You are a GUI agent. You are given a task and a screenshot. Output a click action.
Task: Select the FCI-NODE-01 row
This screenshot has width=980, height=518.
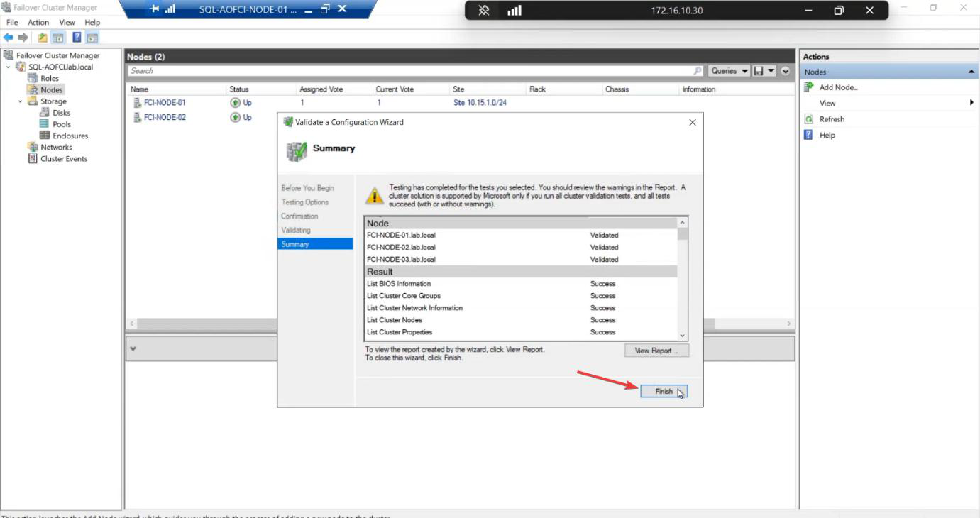coord(460,103)
